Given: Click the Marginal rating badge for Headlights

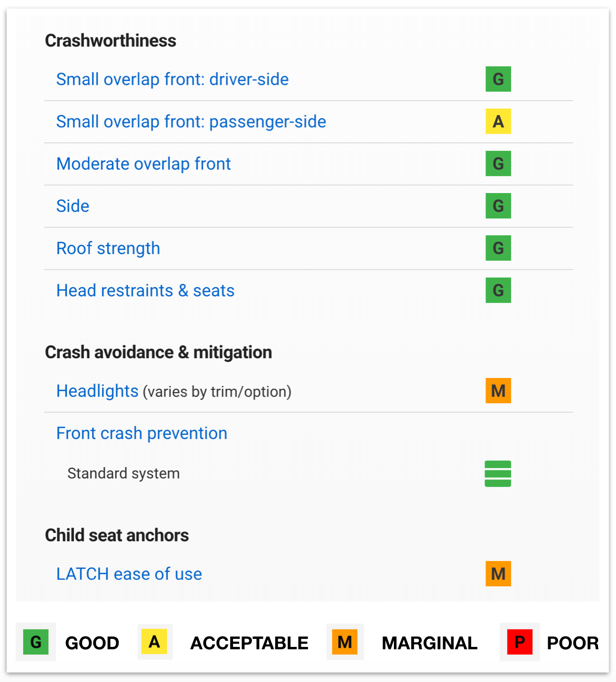Looking at the screenshot, I should [x=498, y=391].
